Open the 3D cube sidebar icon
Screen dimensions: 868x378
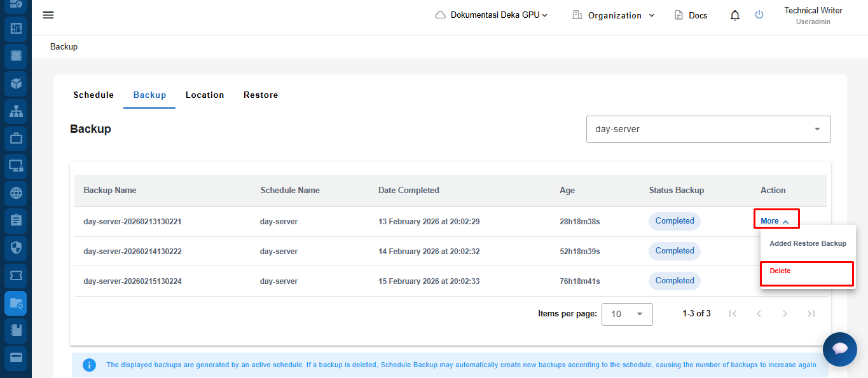tap(16, 83)
